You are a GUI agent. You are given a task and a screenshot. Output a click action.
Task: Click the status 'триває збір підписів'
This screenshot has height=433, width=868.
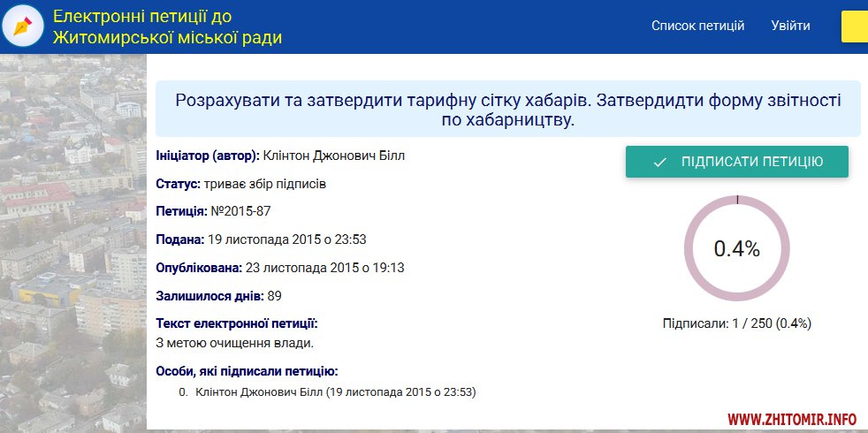(265, 185)
